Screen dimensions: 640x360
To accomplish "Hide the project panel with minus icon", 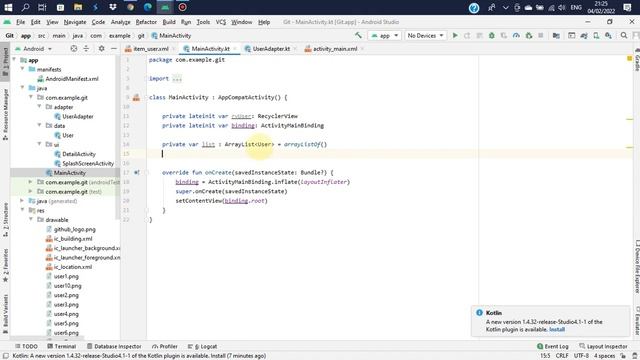I will pos(114,49).
